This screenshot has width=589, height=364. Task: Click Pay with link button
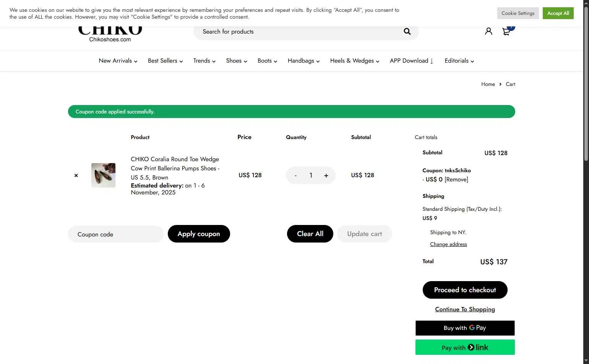tap(465, 347)
